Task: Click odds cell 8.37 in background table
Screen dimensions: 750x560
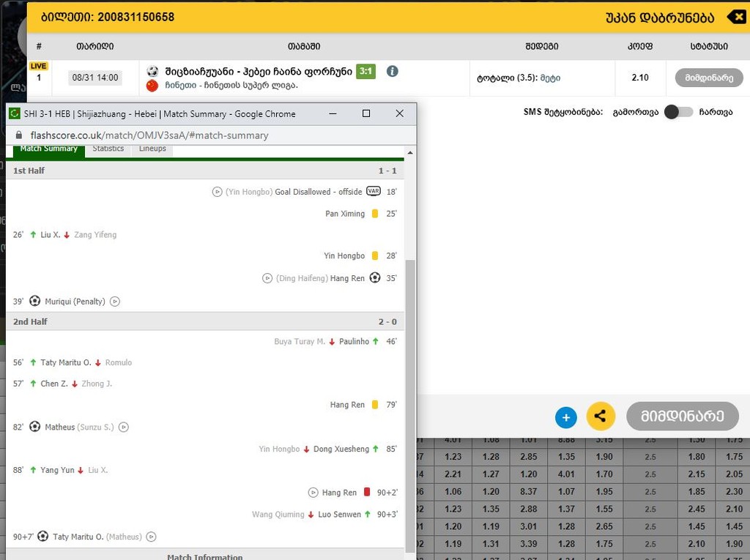Action: 529,492
